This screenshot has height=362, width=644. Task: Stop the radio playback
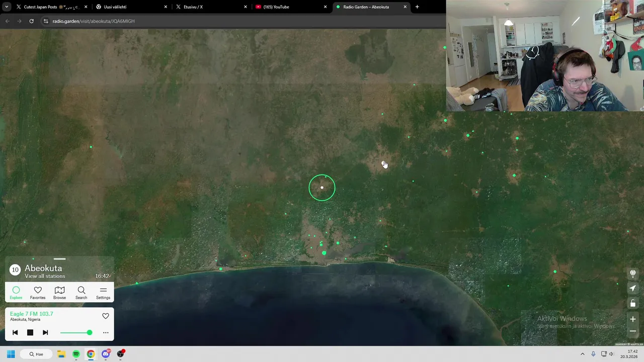(30, 332)
